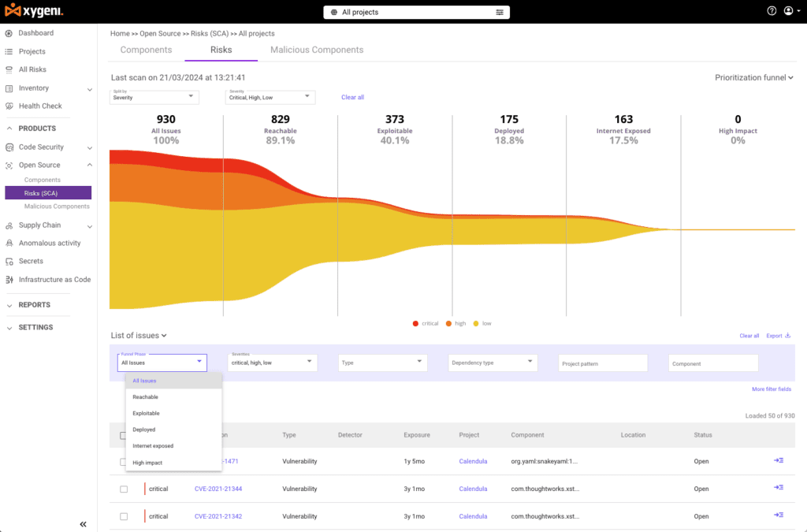Open the user account icon menu

click(x=788, y=12)
